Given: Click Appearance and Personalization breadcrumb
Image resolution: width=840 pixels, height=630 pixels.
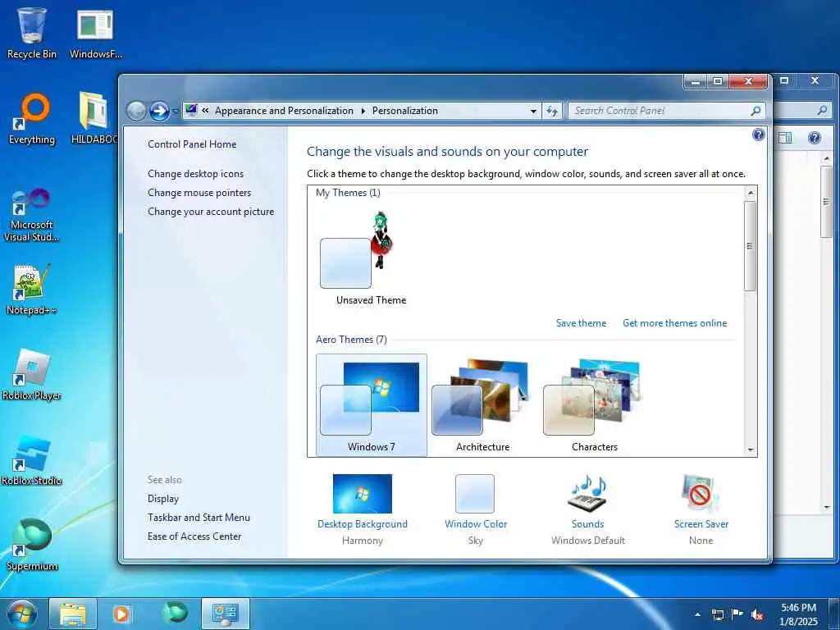Looking at the screenshot, I should [x=284, y=111].
